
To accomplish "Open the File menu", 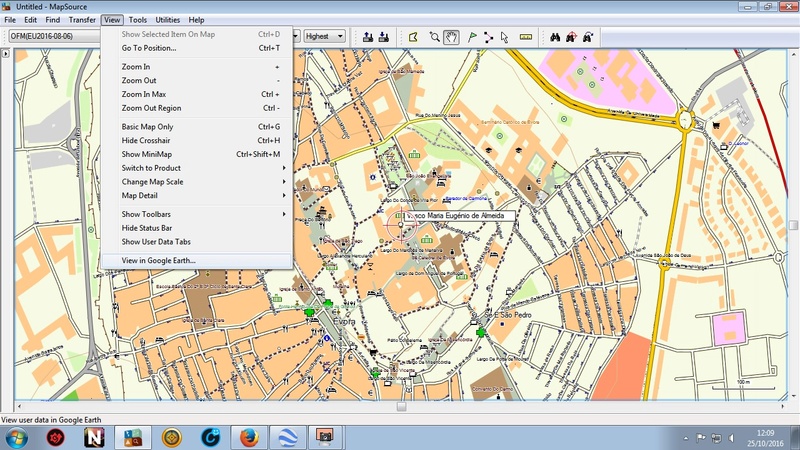I will click(x=10, y=20).
